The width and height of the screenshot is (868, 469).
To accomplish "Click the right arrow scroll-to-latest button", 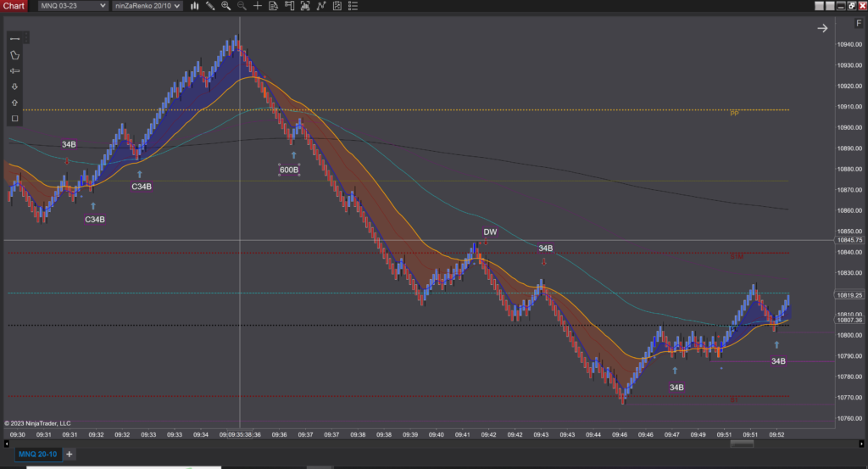I will pos(822,28).
